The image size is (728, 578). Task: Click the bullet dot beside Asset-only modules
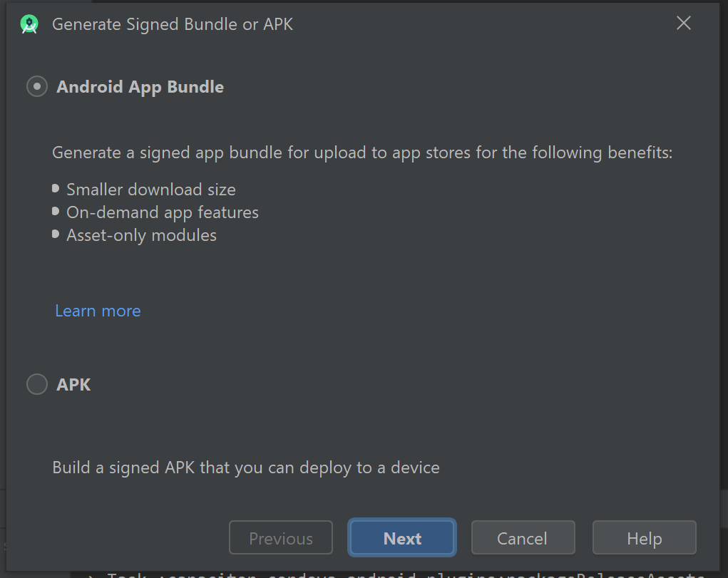pyautogui.click(x=56, y=234)
